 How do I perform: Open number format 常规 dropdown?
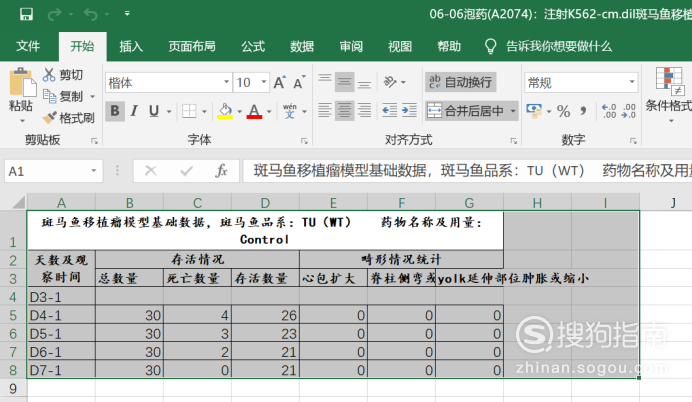pyautogui.click(x=632, y=82)
